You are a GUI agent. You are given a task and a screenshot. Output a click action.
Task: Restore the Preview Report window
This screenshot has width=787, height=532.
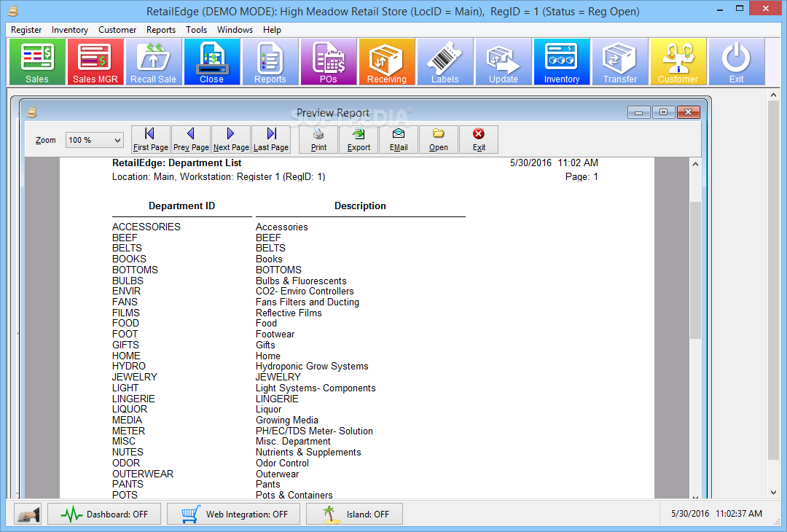[664, 112]
